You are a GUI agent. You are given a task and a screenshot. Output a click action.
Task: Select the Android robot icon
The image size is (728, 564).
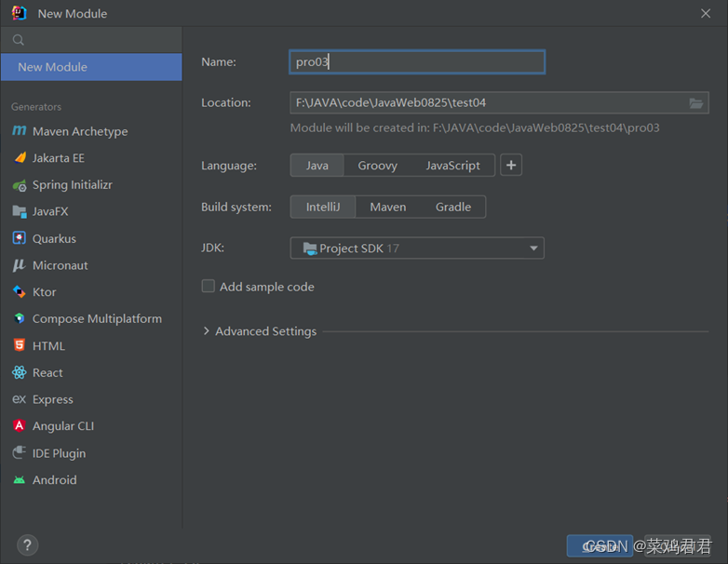pyautogui.click(x=19, y=480)
